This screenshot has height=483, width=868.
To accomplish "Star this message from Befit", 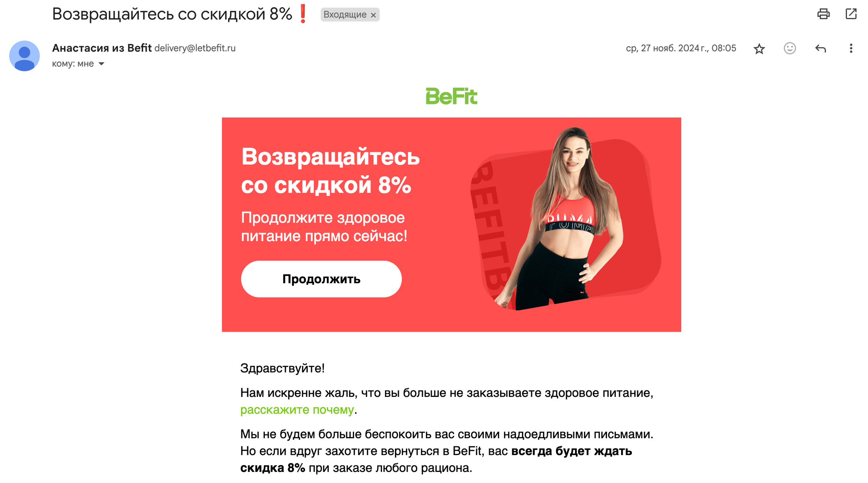I will click(x=759, y=49).
